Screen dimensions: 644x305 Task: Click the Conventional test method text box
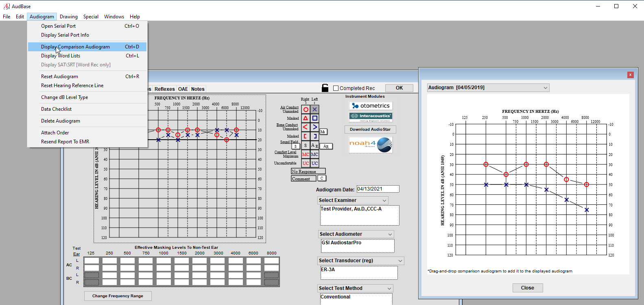[356, 299]
